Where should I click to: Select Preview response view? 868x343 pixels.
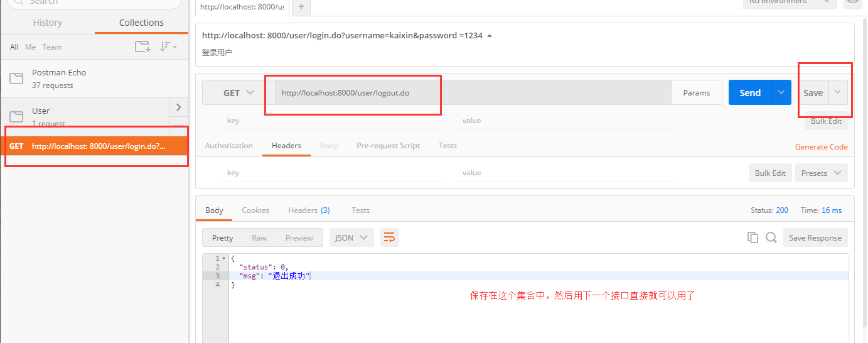point(299,237)
